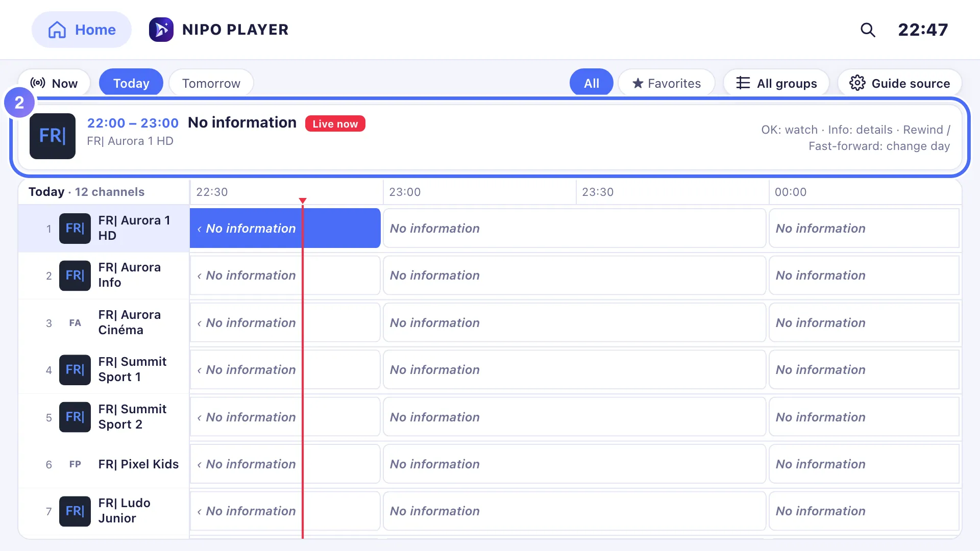Viewport: 980px width, 551px height.
Task: Filter by Favorites
Action: pyautogui.click(x=667, y=83)
